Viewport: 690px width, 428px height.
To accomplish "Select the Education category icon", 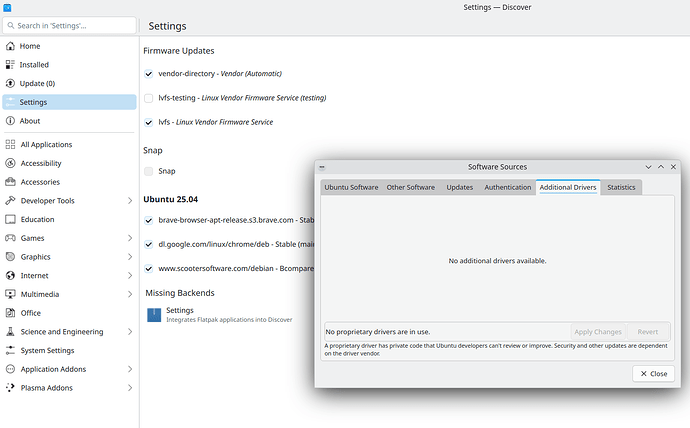I will pos(10,219).
